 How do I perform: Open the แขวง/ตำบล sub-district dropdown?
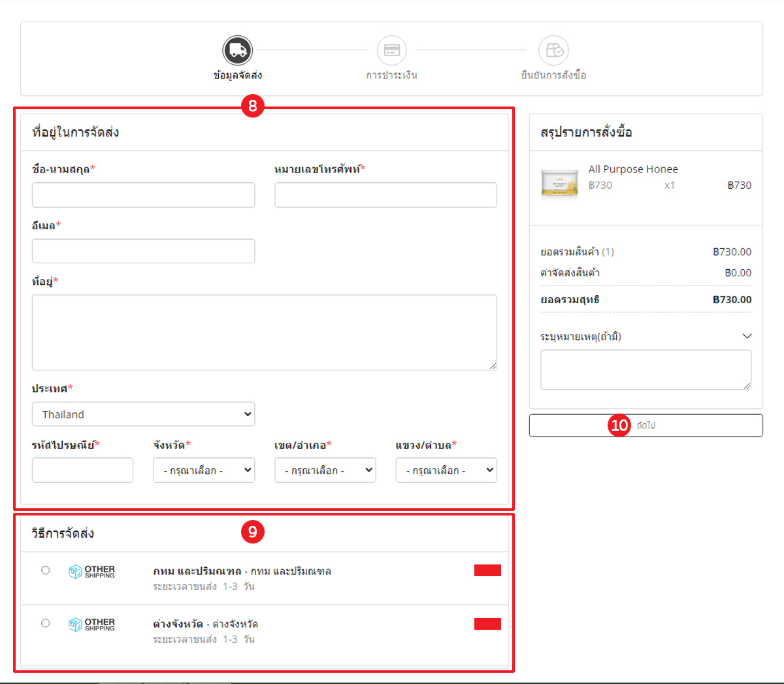[446, 470]
